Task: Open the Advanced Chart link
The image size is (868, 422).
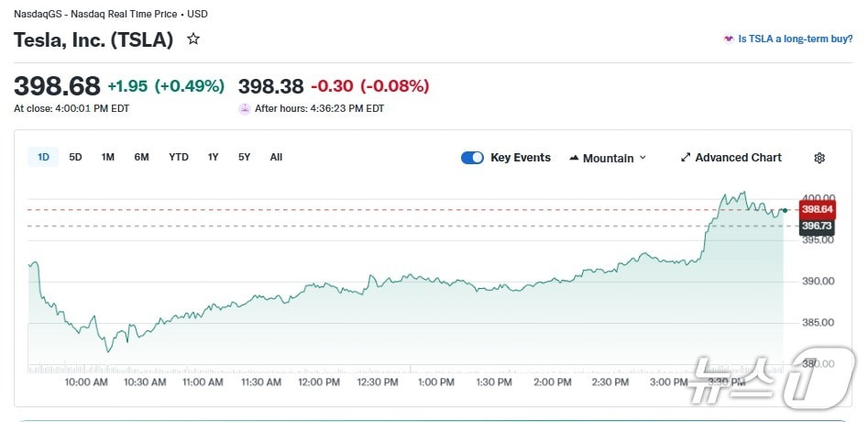Action: (738, 158)
